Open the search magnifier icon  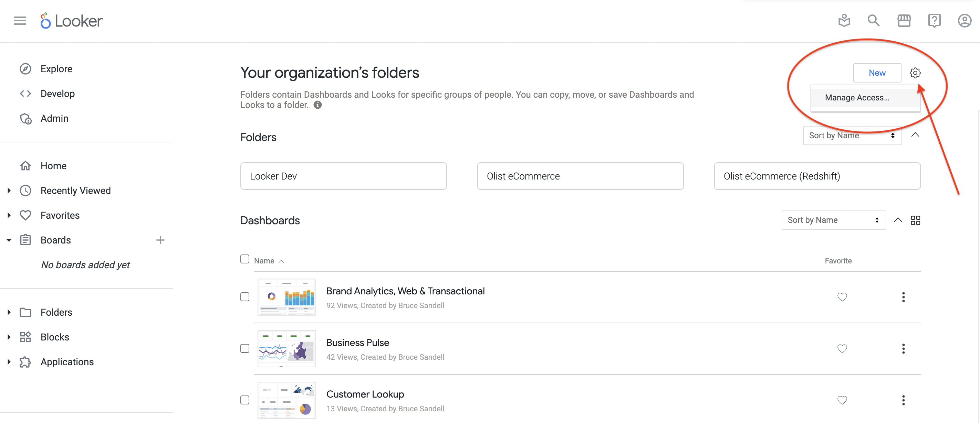coord(874,21)
